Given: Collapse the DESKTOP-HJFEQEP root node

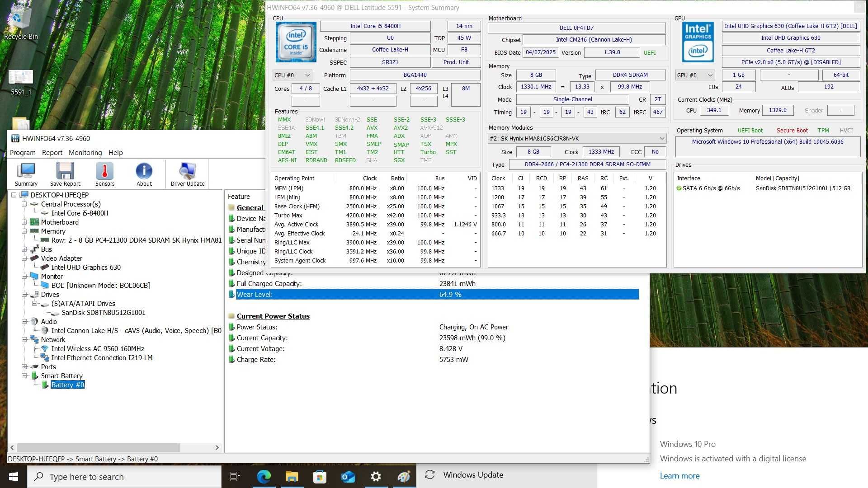Looking at the screenshot, I should [14, 195].
